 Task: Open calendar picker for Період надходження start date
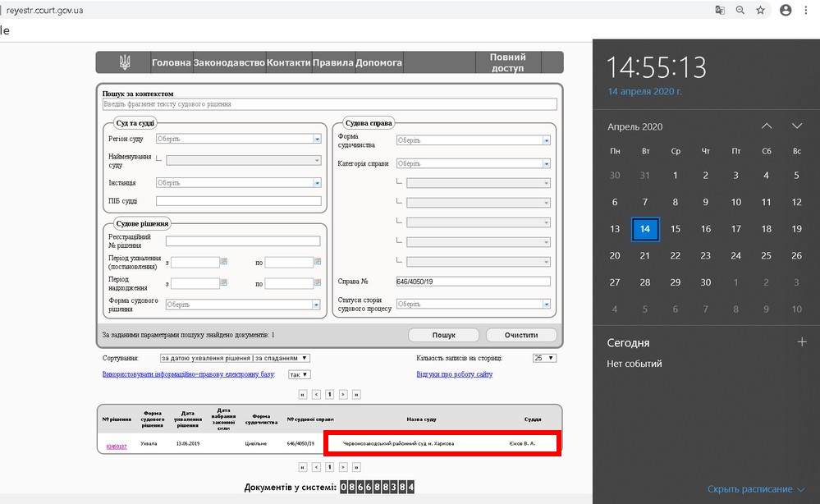(x=224, y=282)
